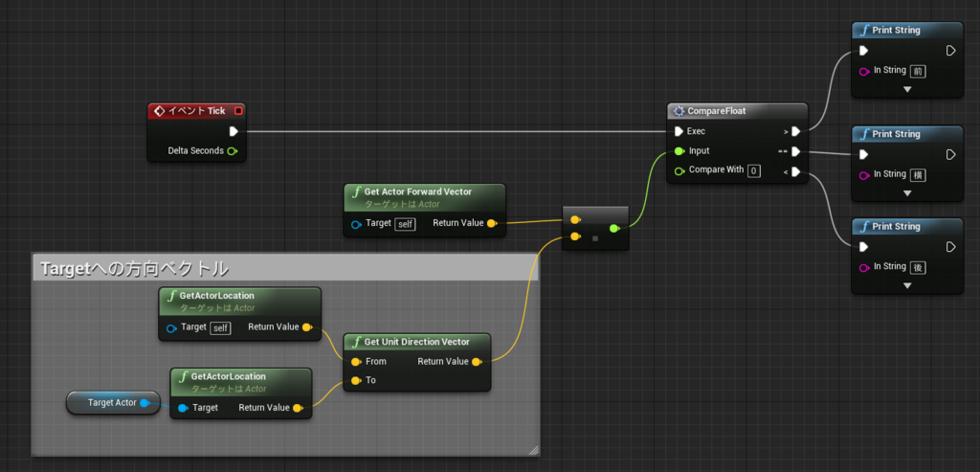Viewport: 980px width, 472px height.
Task: Click the In String field containing 後
Action: 918,267
